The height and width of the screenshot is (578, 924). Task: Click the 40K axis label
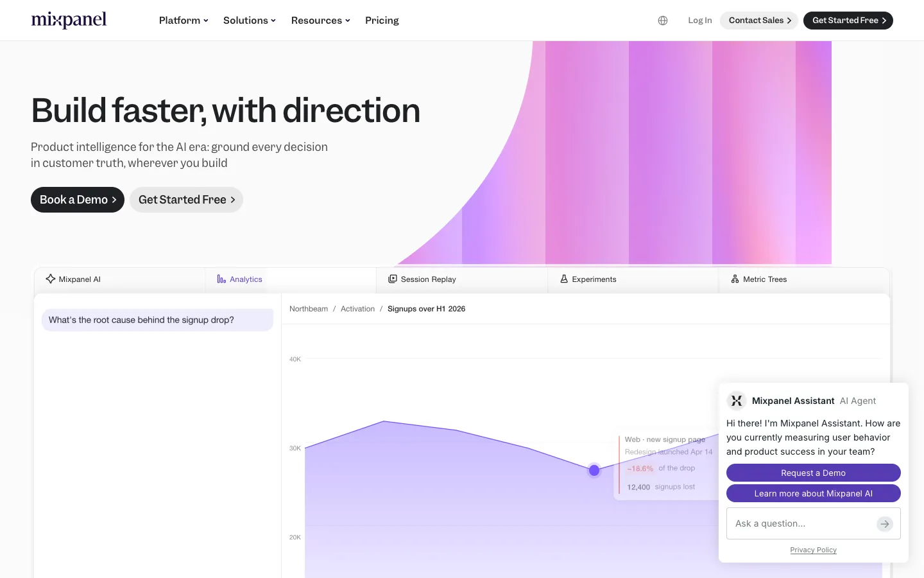(295, 359)
